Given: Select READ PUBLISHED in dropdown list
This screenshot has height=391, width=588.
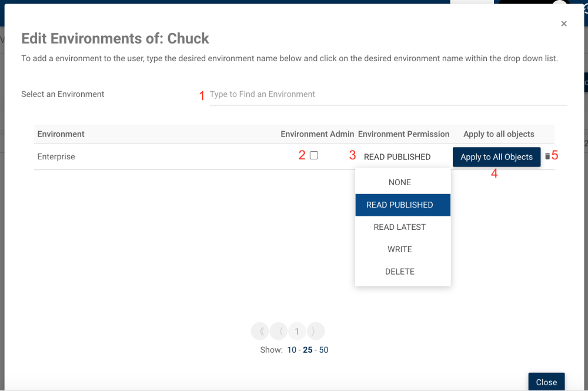Looking at the screenshot, I should click(x=400, y=205).
